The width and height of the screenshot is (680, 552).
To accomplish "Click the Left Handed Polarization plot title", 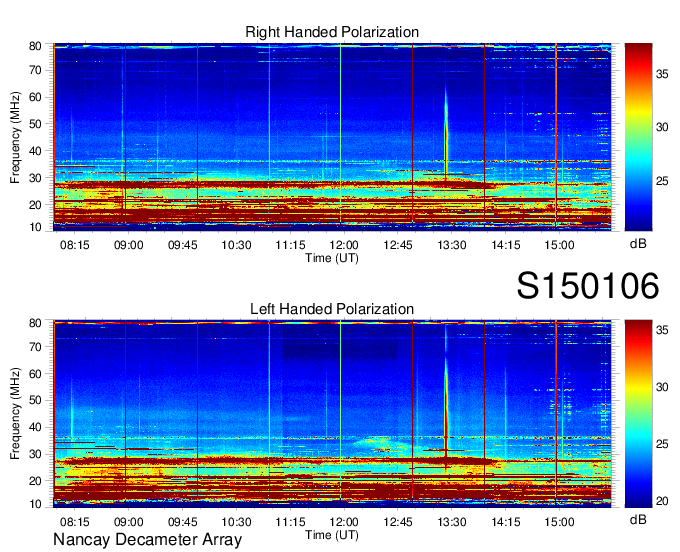I will 332,309.
